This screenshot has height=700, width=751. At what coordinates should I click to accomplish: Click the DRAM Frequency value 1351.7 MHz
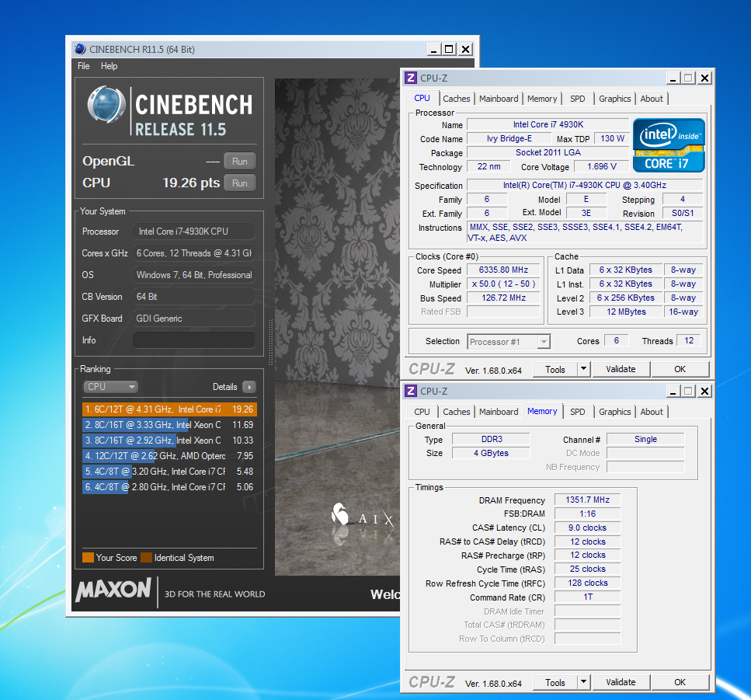tap(587, 500)
